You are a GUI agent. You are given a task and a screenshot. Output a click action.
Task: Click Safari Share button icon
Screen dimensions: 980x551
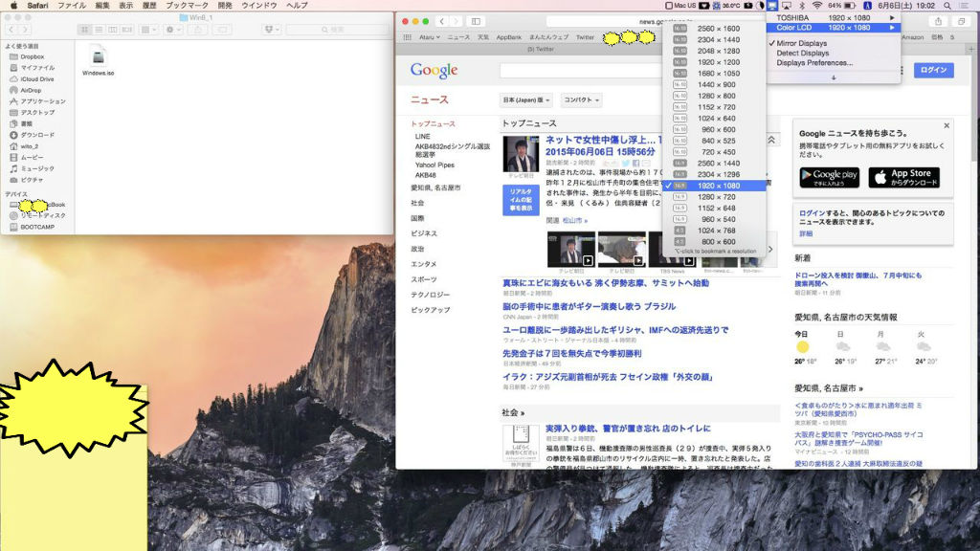(938, 21)
